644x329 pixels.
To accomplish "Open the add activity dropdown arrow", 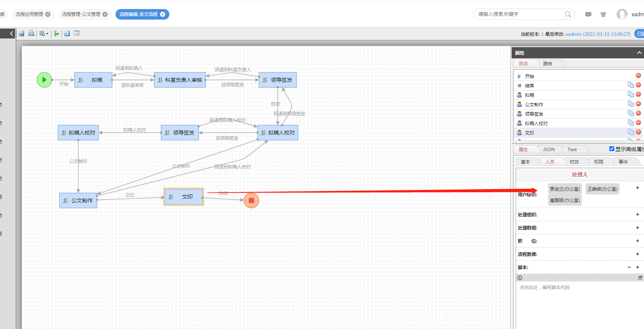I will [47, 34].
